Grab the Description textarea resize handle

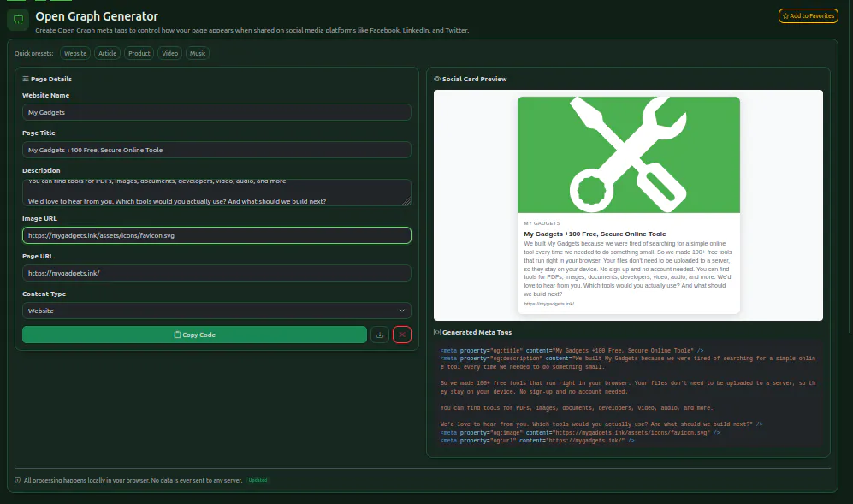tap(406, 201)
